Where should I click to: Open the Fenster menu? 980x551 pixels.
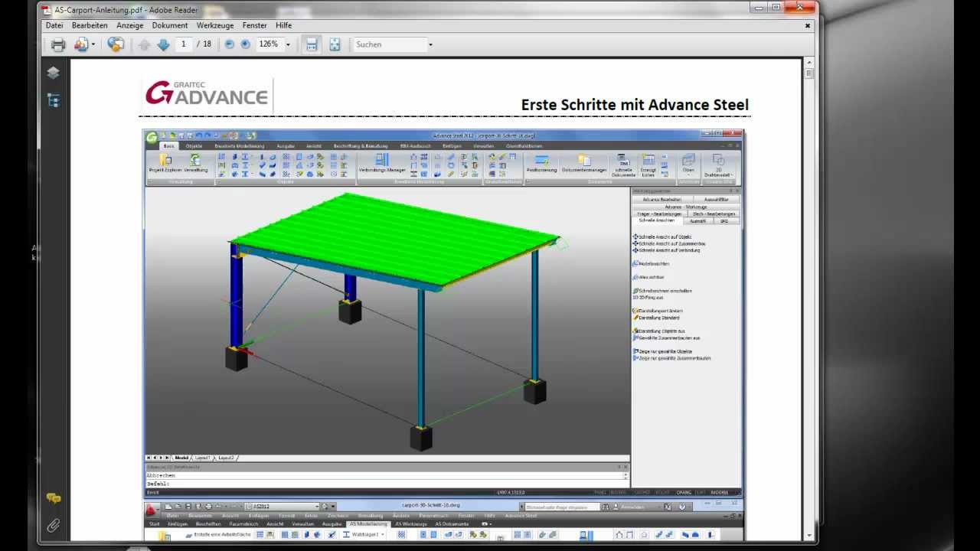(x=255, y=25)
